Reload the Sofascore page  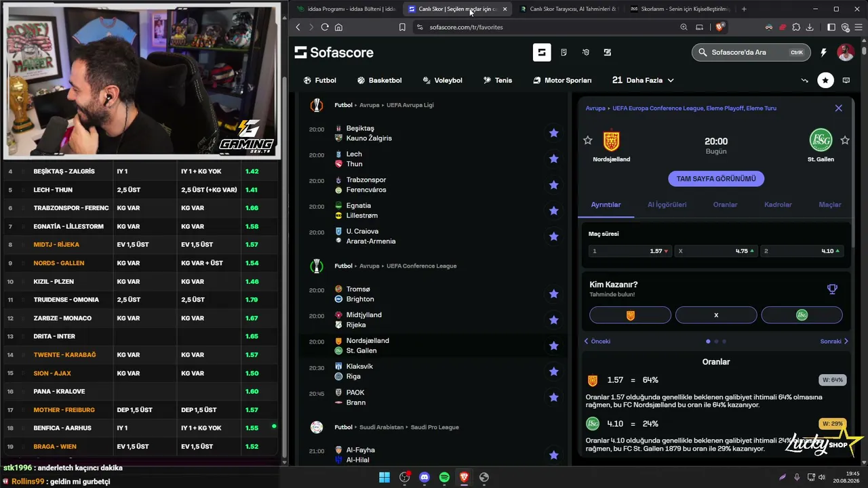(325, 27)
